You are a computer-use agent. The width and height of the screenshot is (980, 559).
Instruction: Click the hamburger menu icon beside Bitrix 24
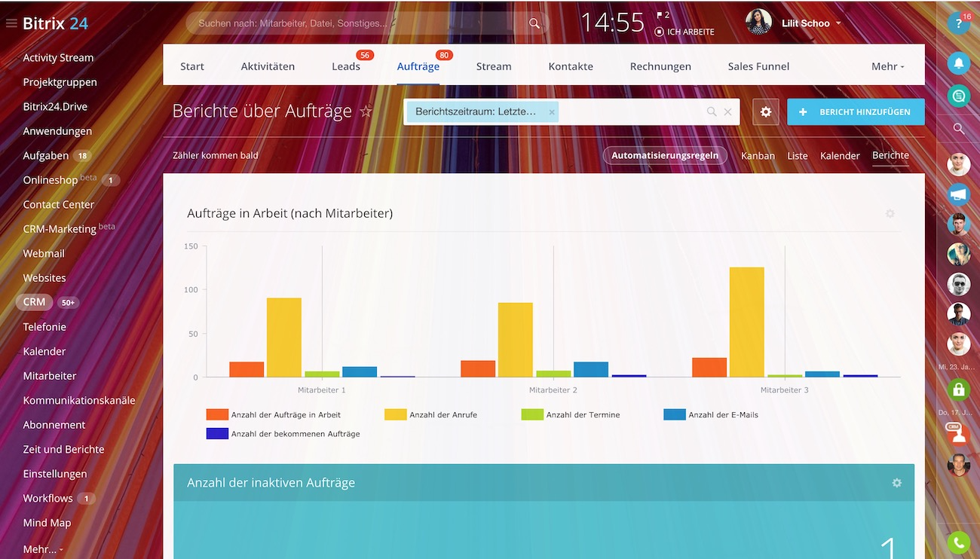[x=11, y=23]
